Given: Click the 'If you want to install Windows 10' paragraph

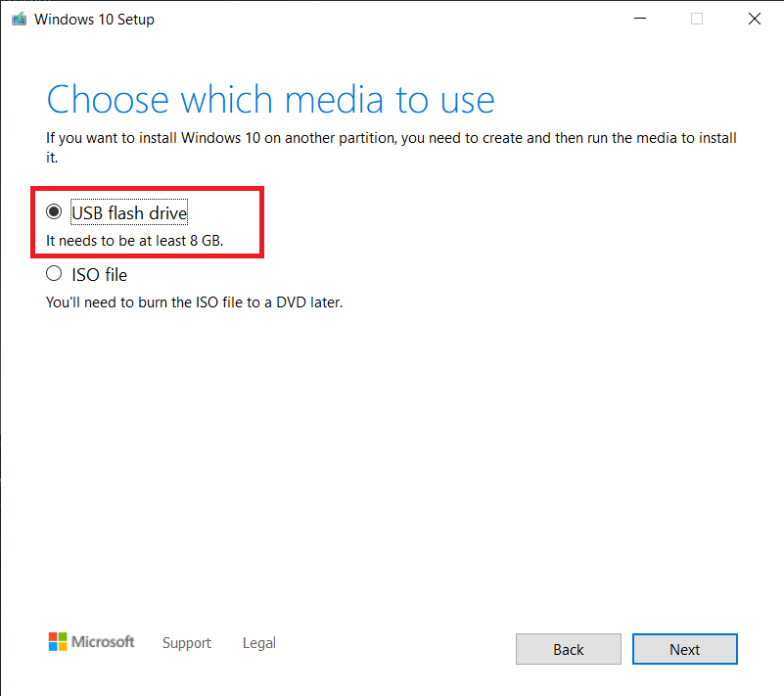Looking at the screenshot, I should [x=391, y=148].
